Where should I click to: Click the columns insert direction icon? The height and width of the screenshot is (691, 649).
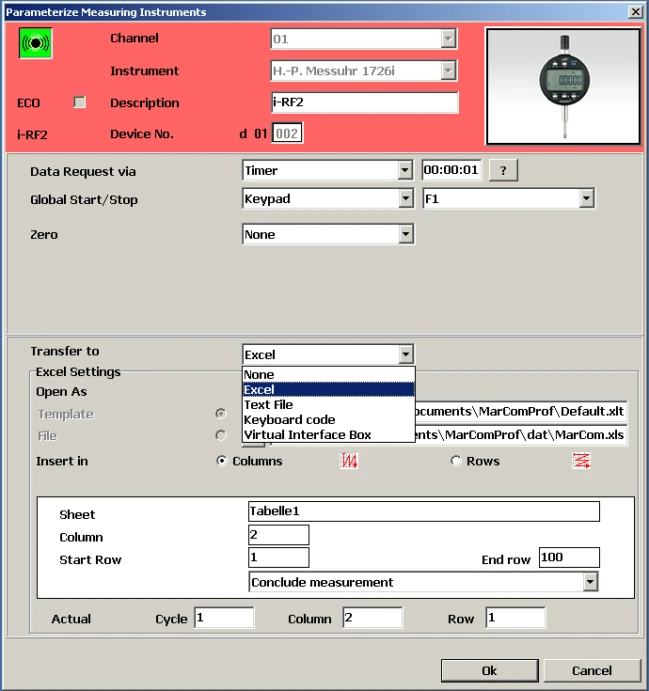click(350, 461)
